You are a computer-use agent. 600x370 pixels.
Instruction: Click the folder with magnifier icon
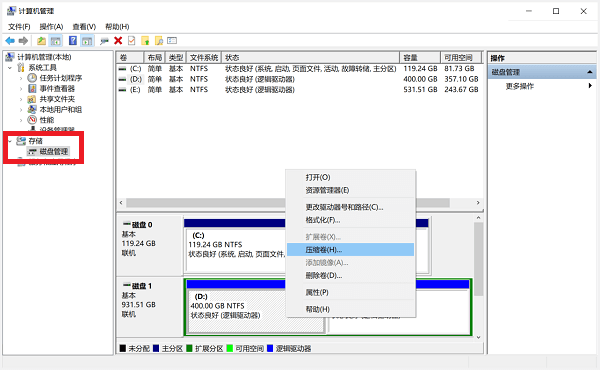click(159, 41)
